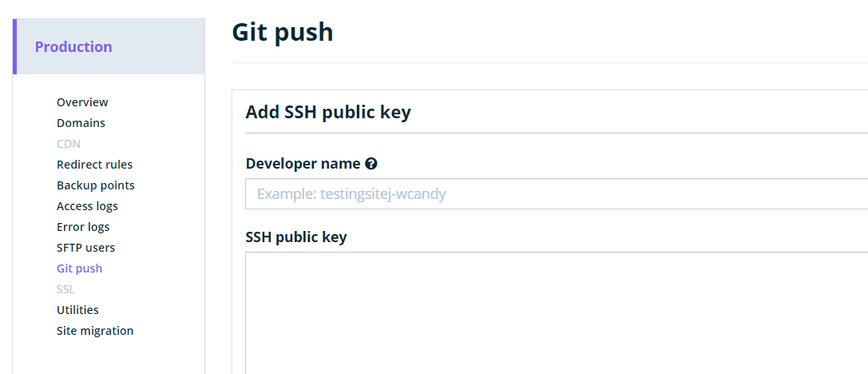This screenshot has height=374, width=868.
Task: Select the Production environment tab
Action: (x=73, y=47)
